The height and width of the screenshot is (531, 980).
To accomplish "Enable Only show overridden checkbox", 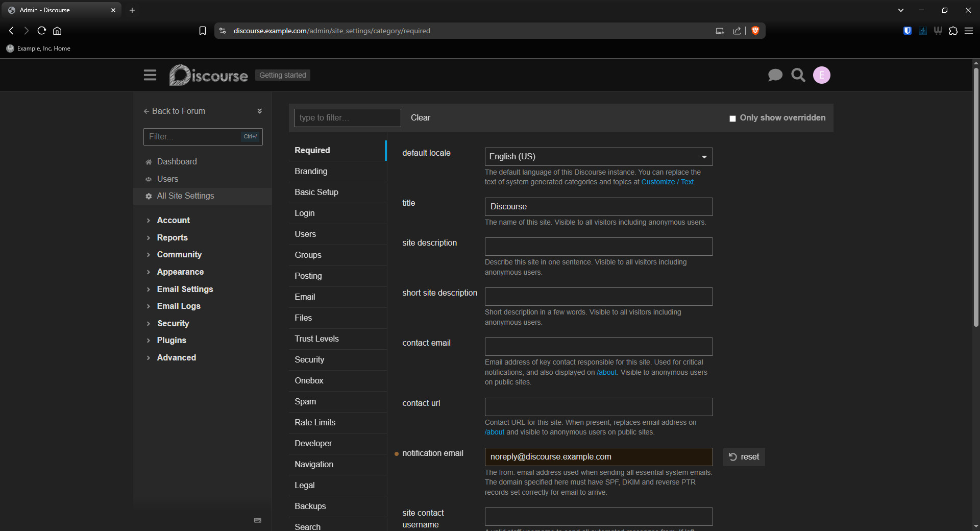I will click(732, 118).
